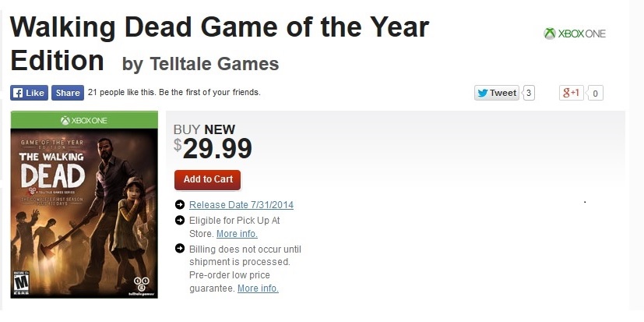This screenshot has width=644, height=322.
Task: Click the Telltale Games logo on the cover
Action: tap(140, 285)
